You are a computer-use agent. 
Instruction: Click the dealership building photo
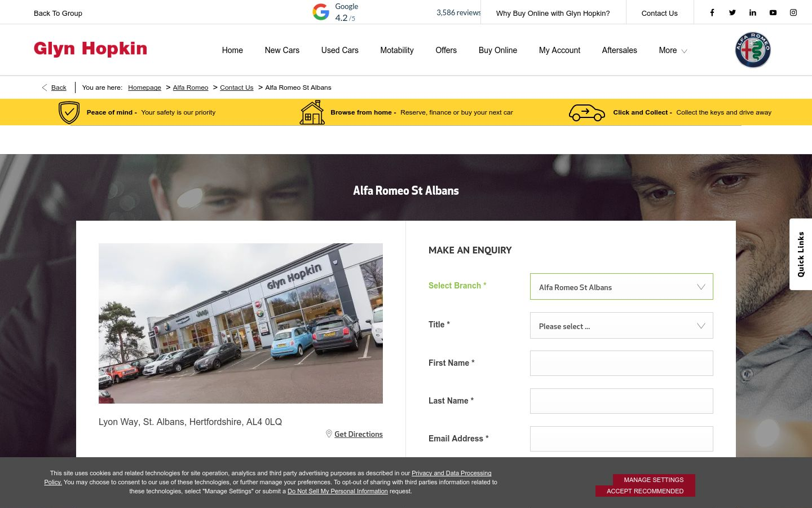241,323
